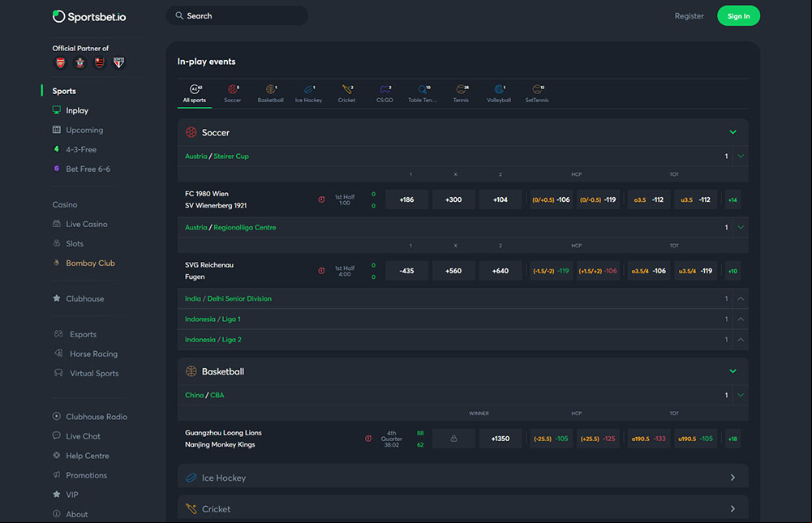The image size is (812, 523).
Task: Open the Steirer Cup league link
Action: [231, 156]
